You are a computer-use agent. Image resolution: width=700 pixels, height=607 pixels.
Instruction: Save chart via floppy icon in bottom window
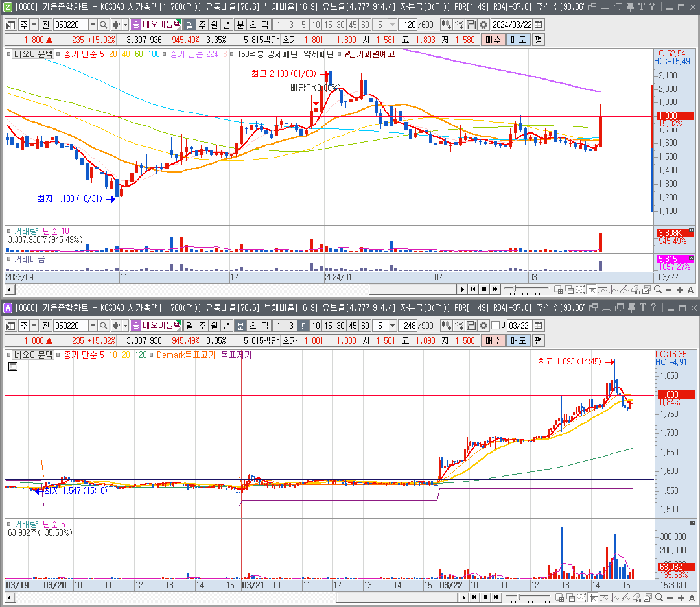click(x=471, y=326)
